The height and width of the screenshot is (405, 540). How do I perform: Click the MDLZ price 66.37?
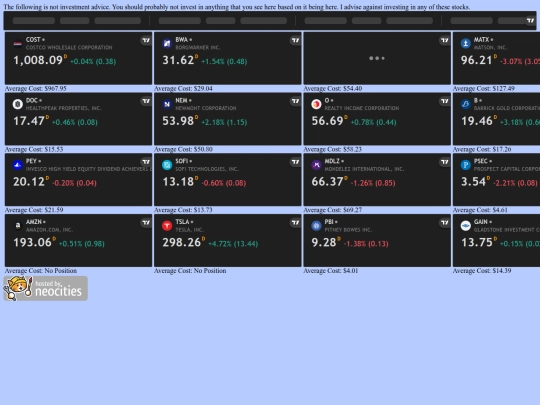[x=328, y=182]
